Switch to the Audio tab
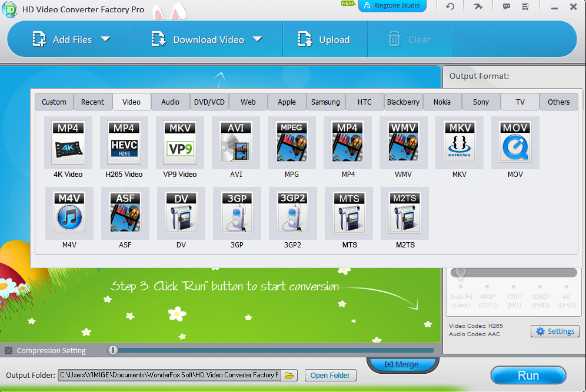Screen dimensions: 586x392 tap(171, 102)
